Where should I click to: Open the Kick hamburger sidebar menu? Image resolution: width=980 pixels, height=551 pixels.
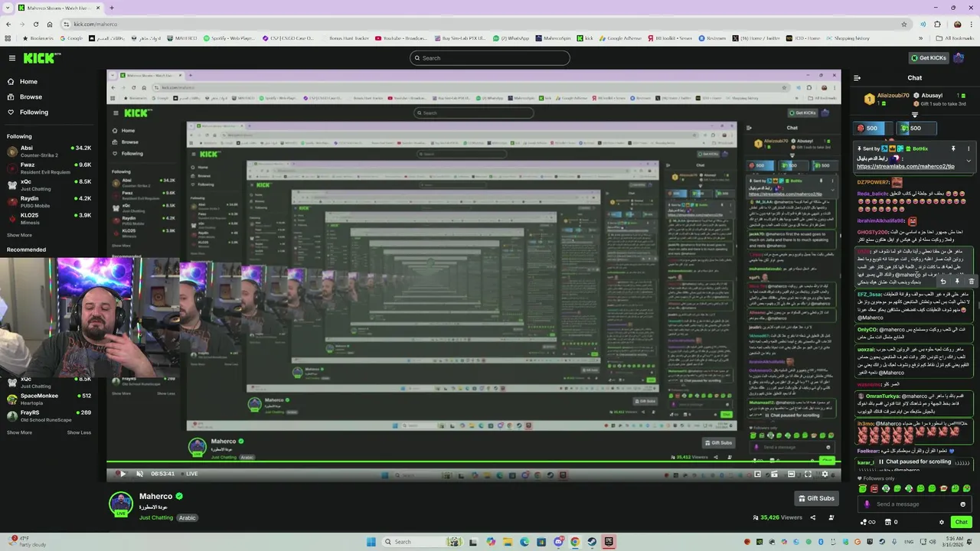(11, 57)
